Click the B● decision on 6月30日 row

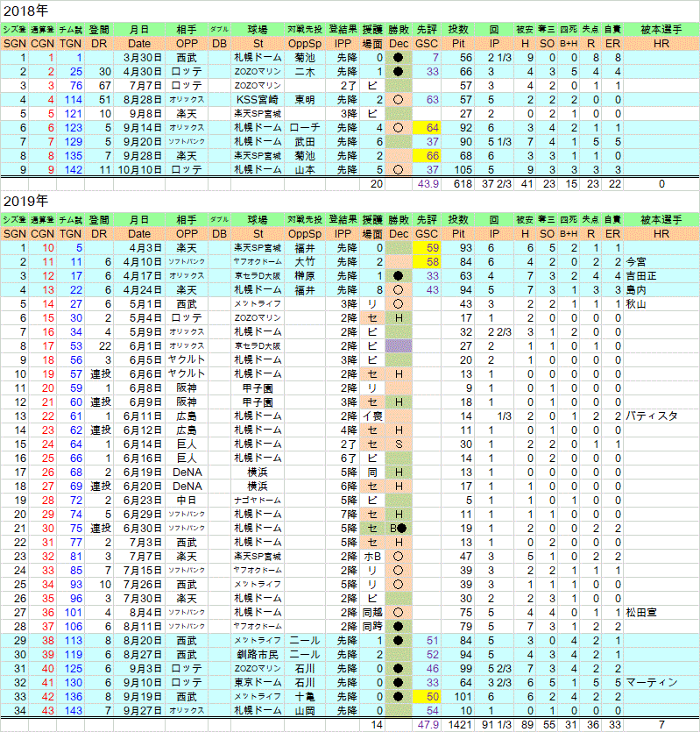pos(399,528)
